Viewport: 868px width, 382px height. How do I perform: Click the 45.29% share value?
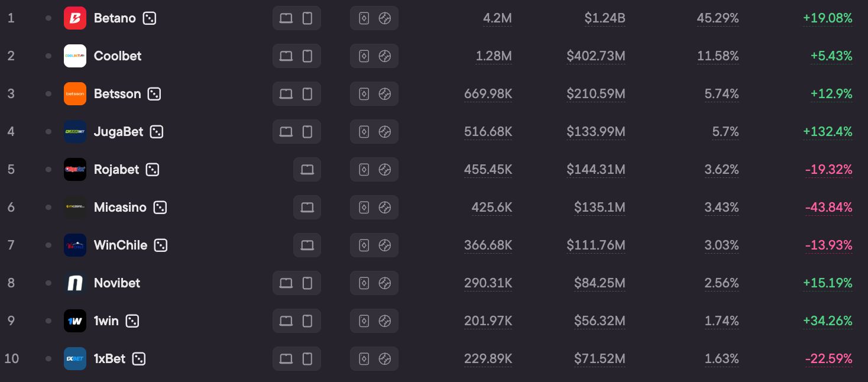pos(718,18)
